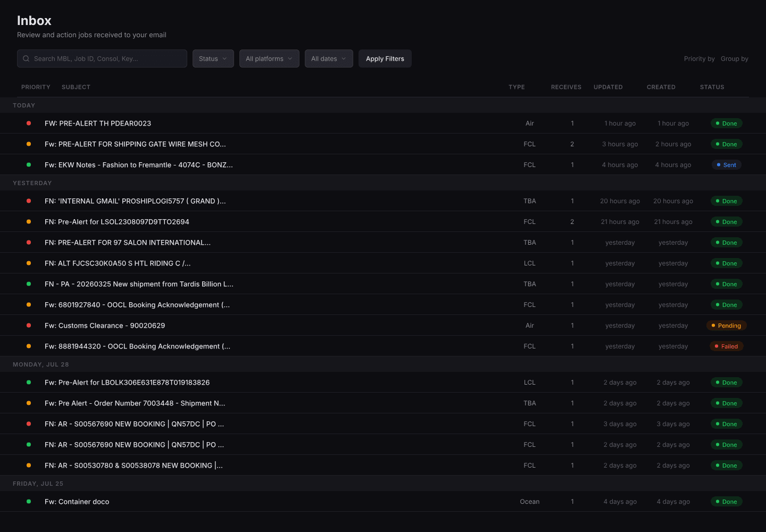
Task: Click the YESTERDAY section header
Action: pos(32,182)
